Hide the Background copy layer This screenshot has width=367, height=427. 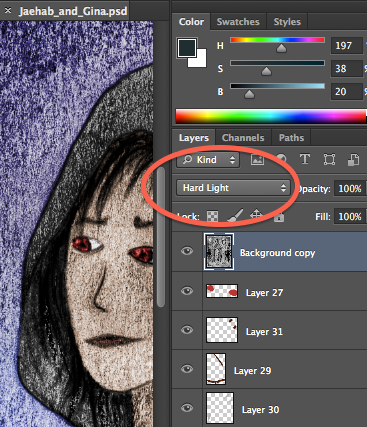(x=187, y=251)
